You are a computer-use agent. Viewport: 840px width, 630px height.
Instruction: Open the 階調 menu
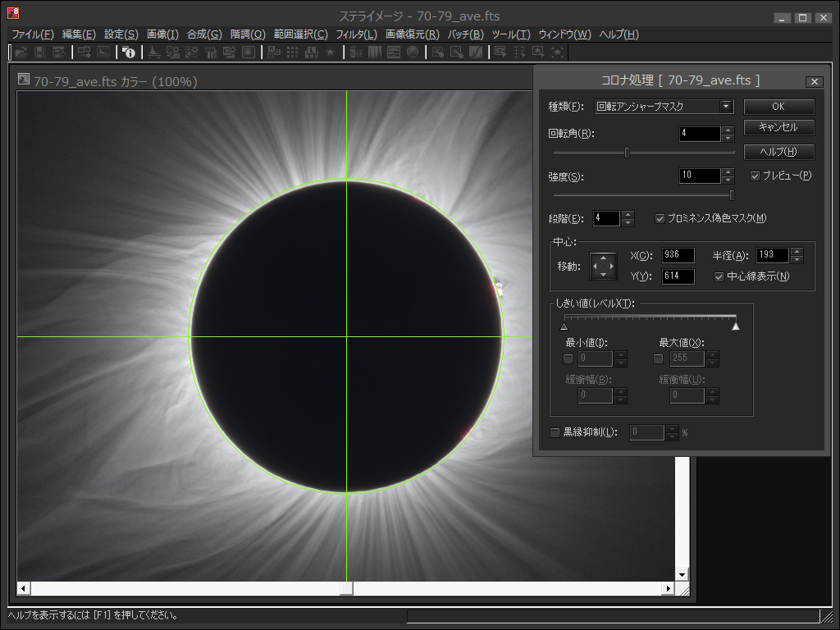click(x=248, y=34)
